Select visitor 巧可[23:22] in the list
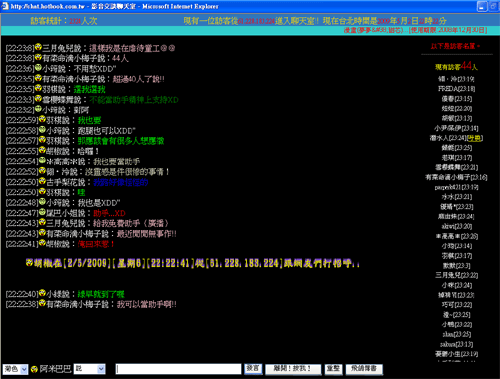The width and height of the screenshot is (500, 379). (456, 305)
